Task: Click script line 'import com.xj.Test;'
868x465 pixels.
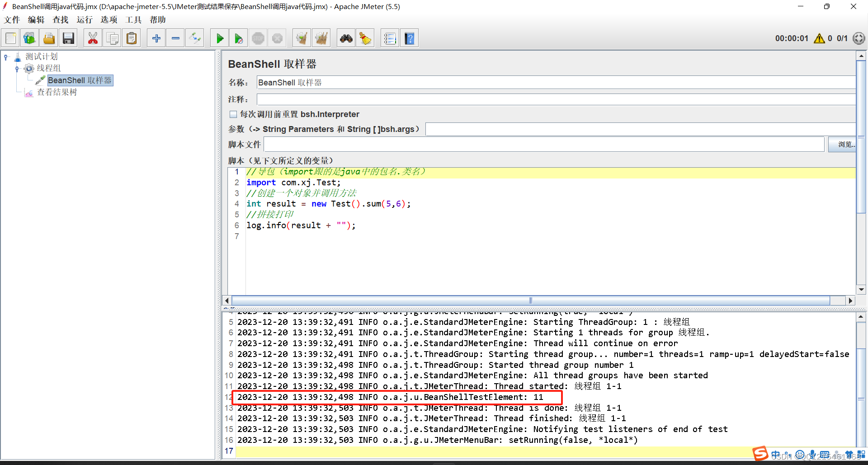Action: 294,183
